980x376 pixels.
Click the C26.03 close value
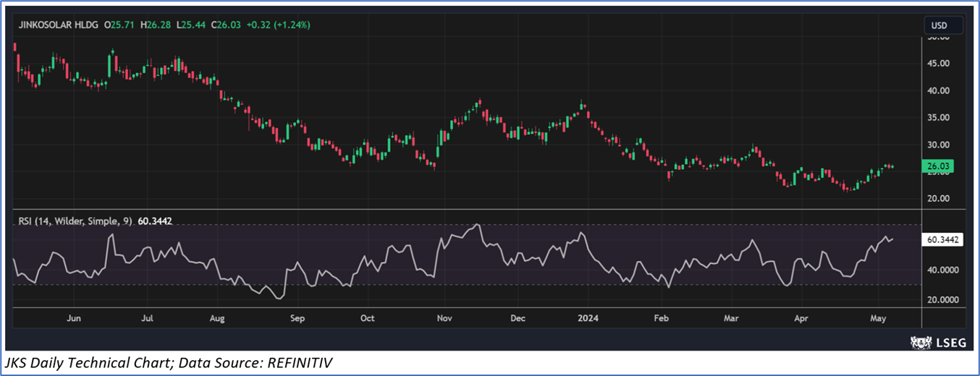point(226,25)
